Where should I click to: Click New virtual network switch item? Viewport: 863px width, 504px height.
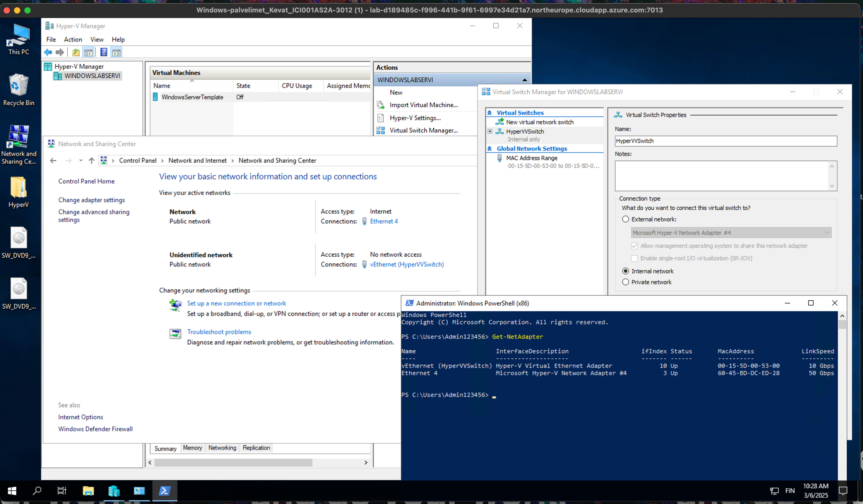[539, 122]
